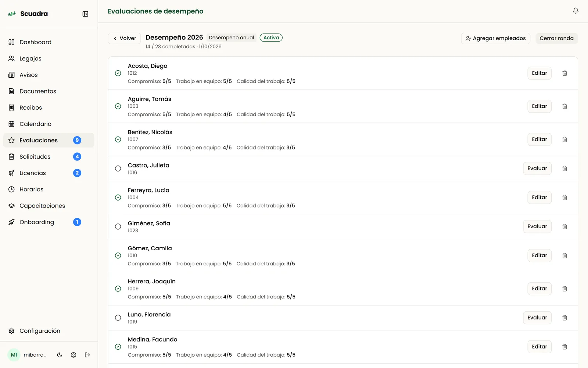
Task: Open user profile icon in footer
Action: (73, 355)
